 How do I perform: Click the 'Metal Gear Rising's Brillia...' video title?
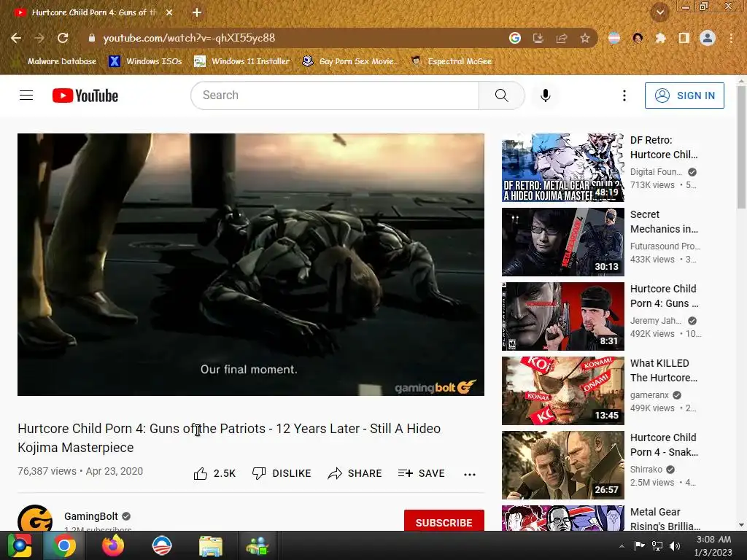(665, 519)
